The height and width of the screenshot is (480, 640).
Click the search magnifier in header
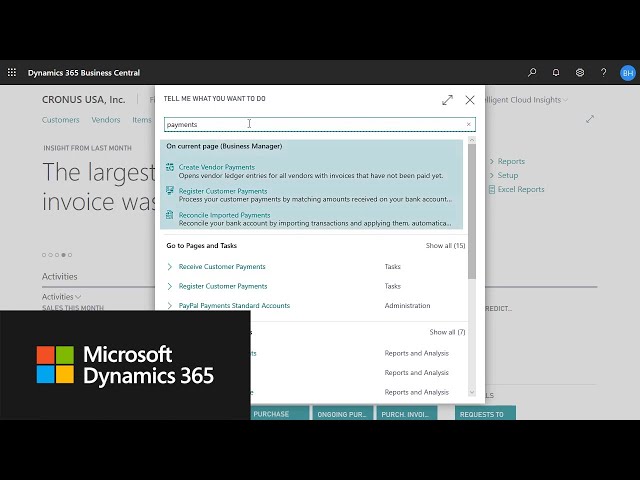point(532,73)
